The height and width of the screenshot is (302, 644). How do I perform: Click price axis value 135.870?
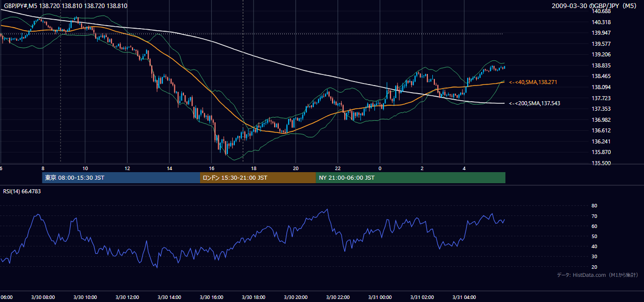(x=602, y=152)
